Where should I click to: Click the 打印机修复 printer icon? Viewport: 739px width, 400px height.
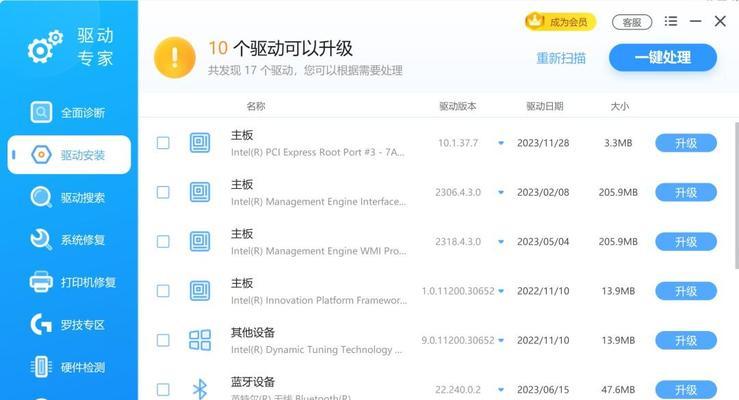[41, 282]
